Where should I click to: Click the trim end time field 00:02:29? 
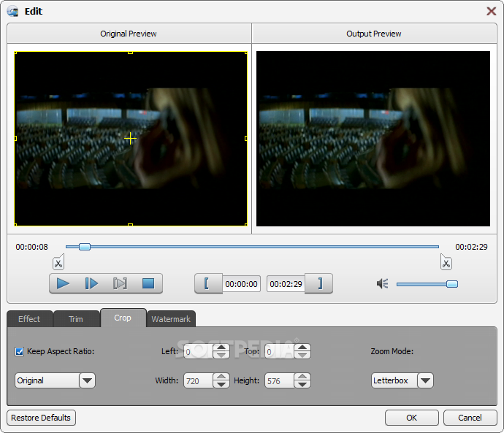click(x=286, y=284)
